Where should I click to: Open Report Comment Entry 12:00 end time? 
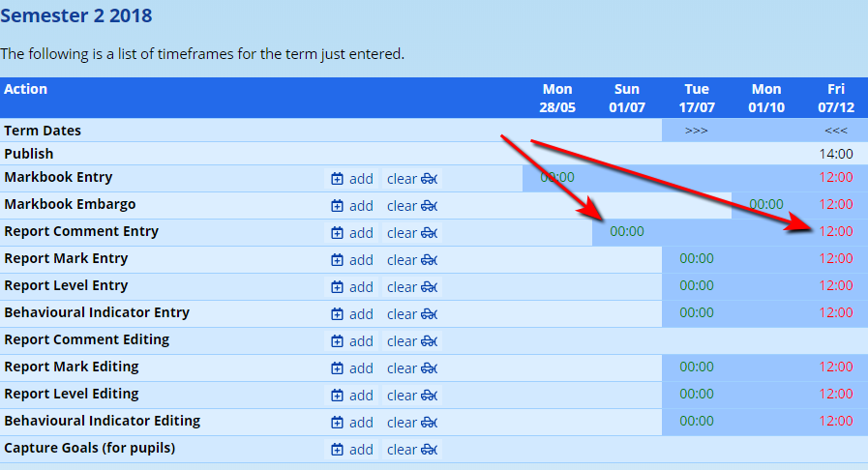point(836,232)
